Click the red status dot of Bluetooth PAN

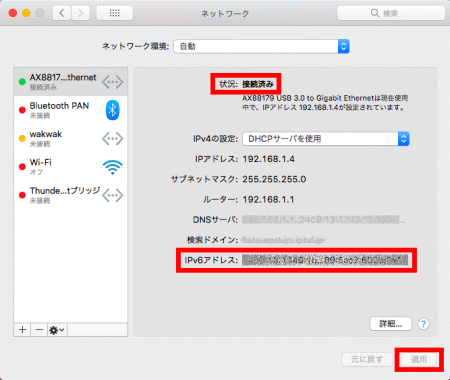pyautogui.click(x=22, y=110)
